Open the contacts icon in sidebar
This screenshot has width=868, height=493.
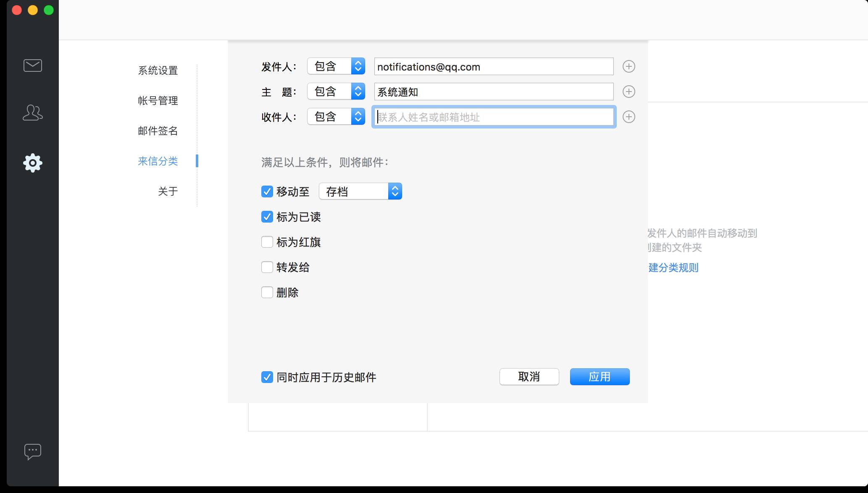coord(32,113)
